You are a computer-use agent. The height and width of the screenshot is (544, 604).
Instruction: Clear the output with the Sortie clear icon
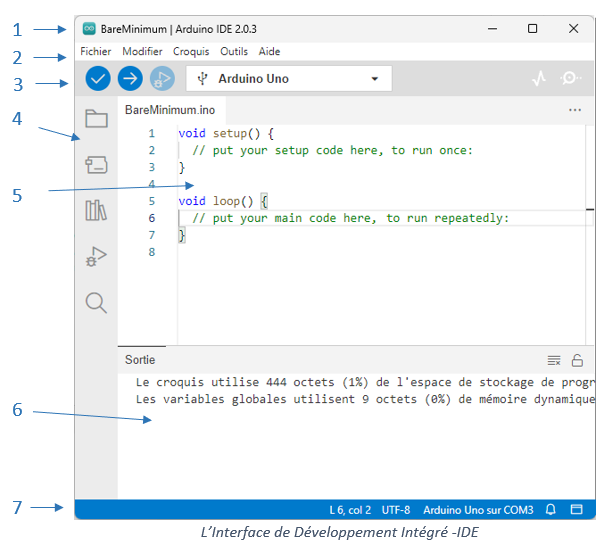tap(554, 361)
